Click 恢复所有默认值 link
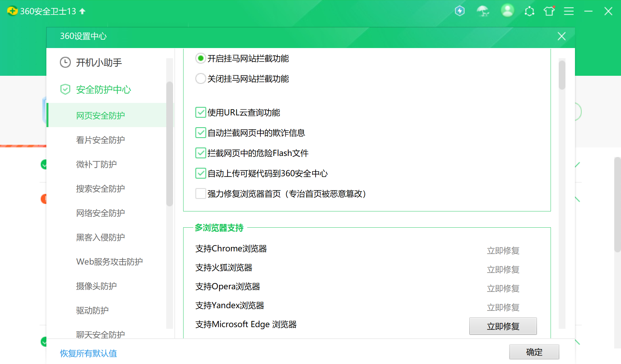621x364 pixels. (x=88, y=353)
